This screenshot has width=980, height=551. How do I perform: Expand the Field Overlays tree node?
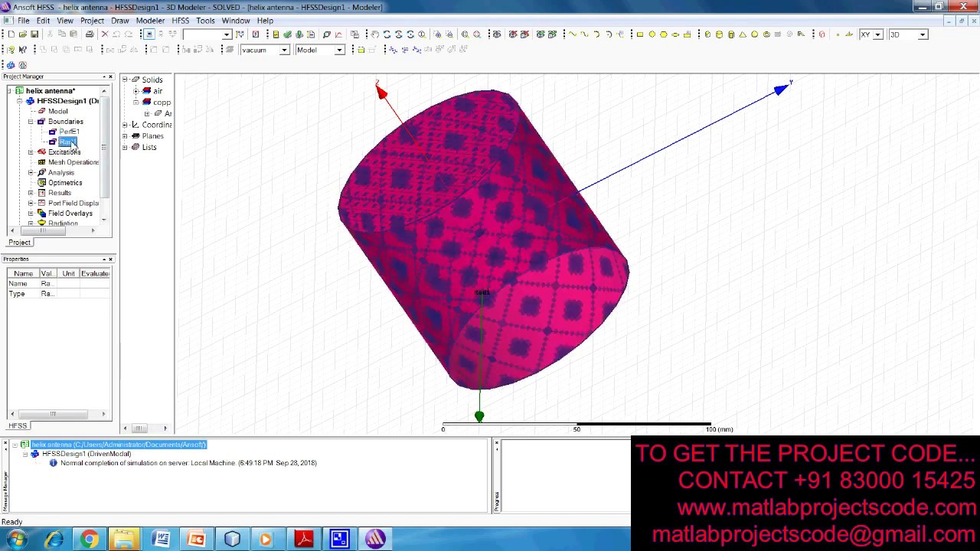tap(31, 214)
